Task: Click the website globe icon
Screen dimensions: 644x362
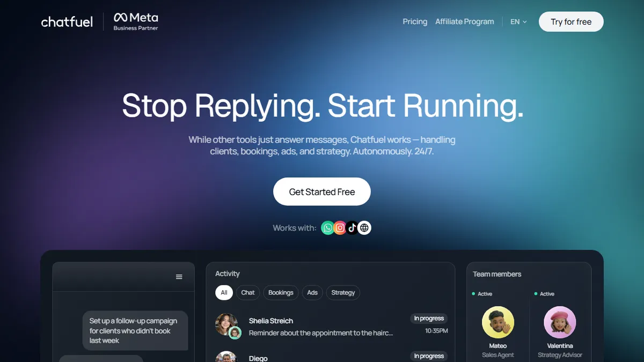Action: [364, 228]
